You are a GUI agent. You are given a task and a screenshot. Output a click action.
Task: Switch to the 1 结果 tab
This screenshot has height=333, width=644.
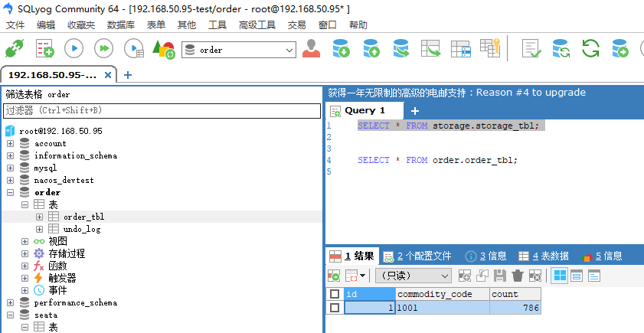(352, 256)
